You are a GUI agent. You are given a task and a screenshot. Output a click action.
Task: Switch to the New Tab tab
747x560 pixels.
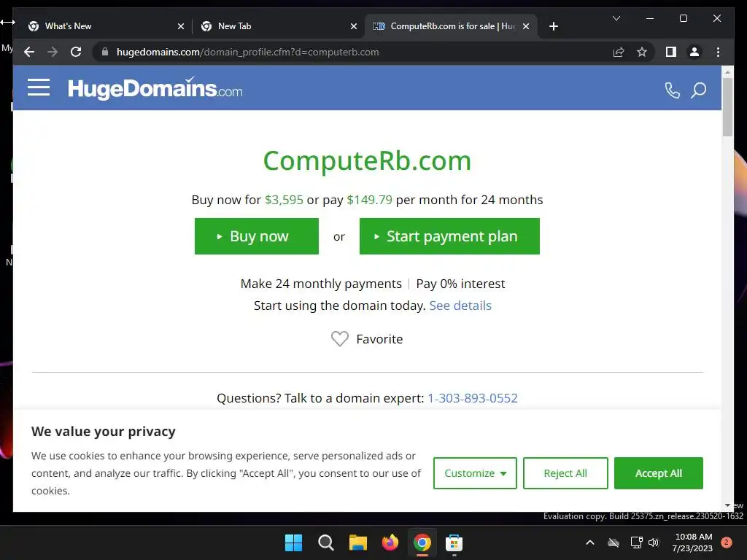click(x=279, y=26)
